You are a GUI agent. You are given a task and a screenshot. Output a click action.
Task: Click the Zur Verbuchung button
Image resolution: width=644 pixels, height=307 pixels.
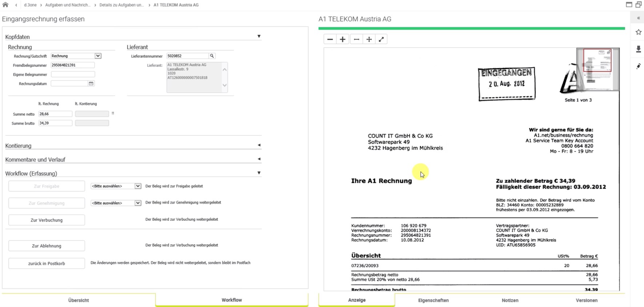(x=47, y=220)
